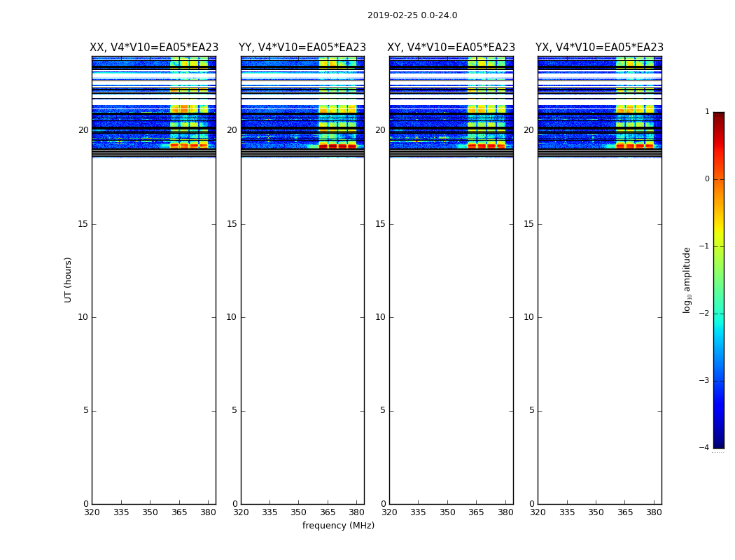
Task: Click the UT (hours) axis label
Action: [68, 279]
